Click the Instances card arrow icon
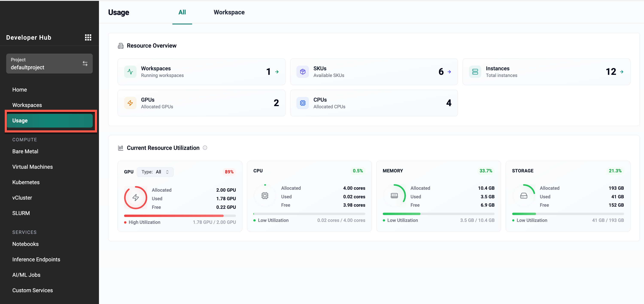The height and width of the screenshot is (304, 644). coord(621,72)
